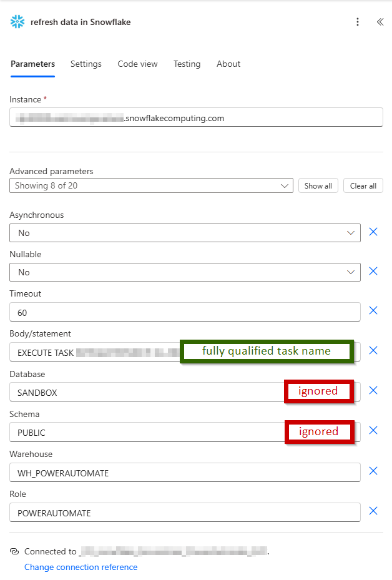
Task: Remove the Database parameter with X icon
Action: coord(373,391)
